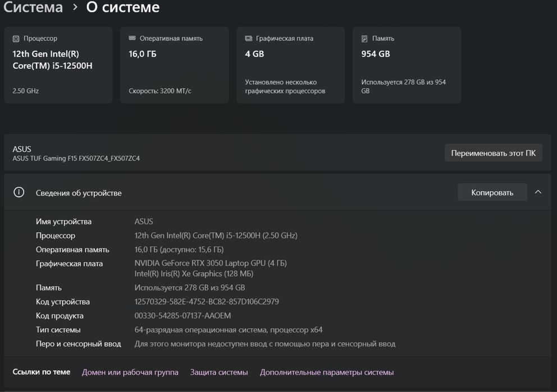Click 'Тип системы' label
Viewport: 557px width, 392px height.
[58, 330]
